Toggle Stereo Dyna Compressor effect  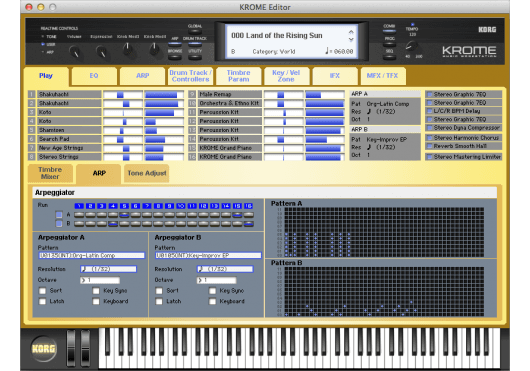point(430,128)
